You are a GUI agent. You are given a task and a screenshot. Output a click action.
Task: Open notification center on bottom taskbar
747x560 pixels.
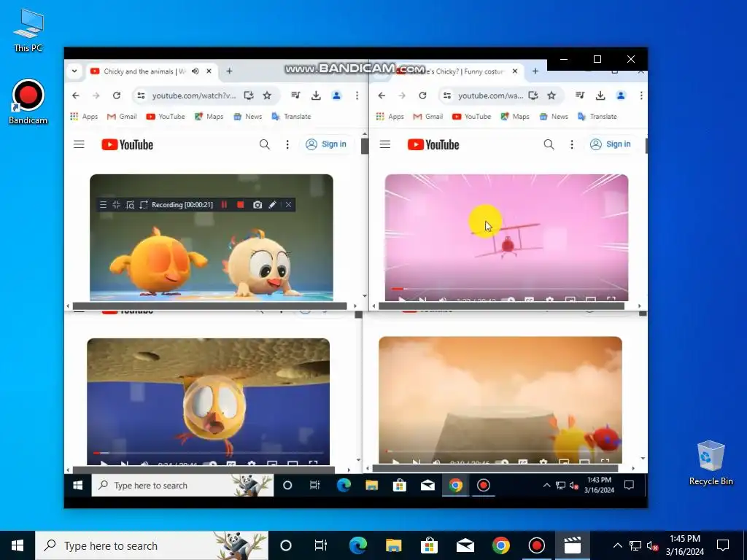tap(723, 545)
